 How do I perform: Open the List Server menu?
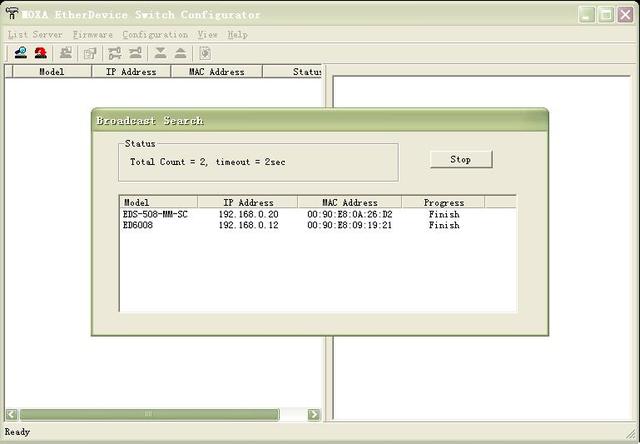click(x=35, y=35)
